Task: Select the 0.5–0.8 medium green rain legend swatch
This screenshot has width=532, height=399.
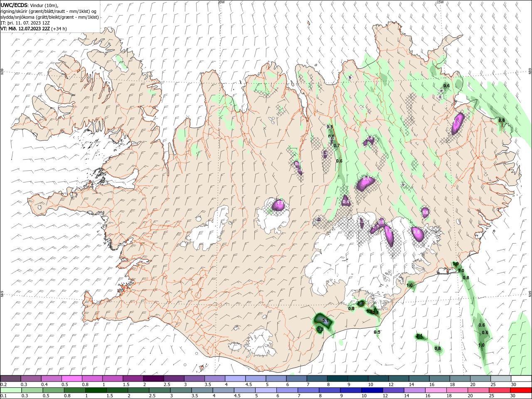Action: (53, 390)
